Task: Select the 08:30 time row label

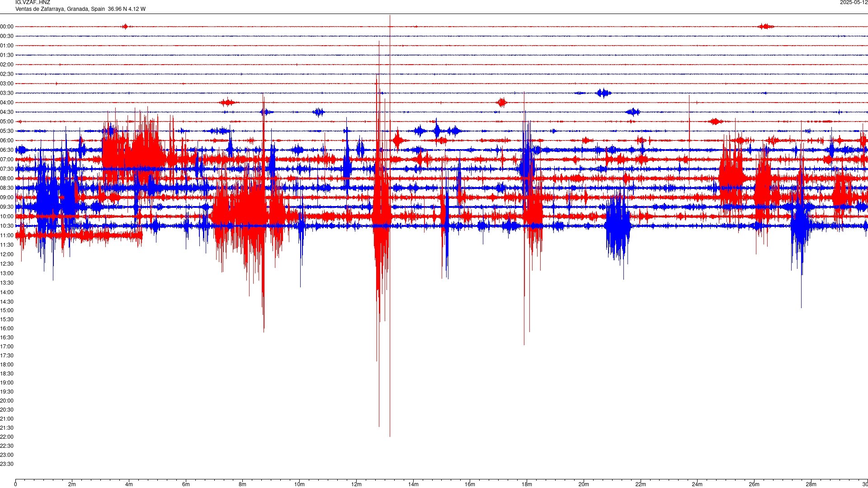Action: coord(7,188)
